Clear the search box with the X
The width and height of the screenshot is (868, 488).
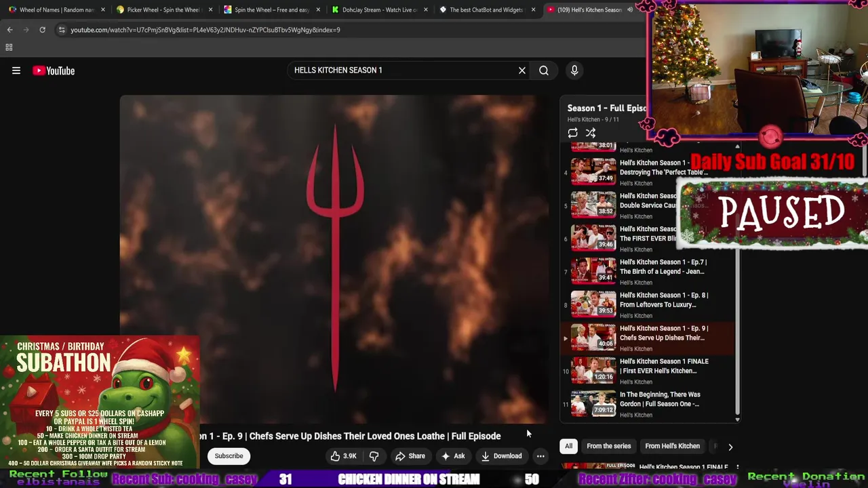click(522, 70)
